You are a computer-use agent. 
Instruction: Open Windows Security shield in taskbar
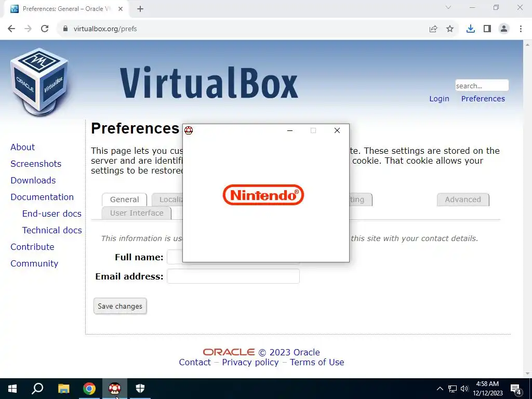(140, 389)
